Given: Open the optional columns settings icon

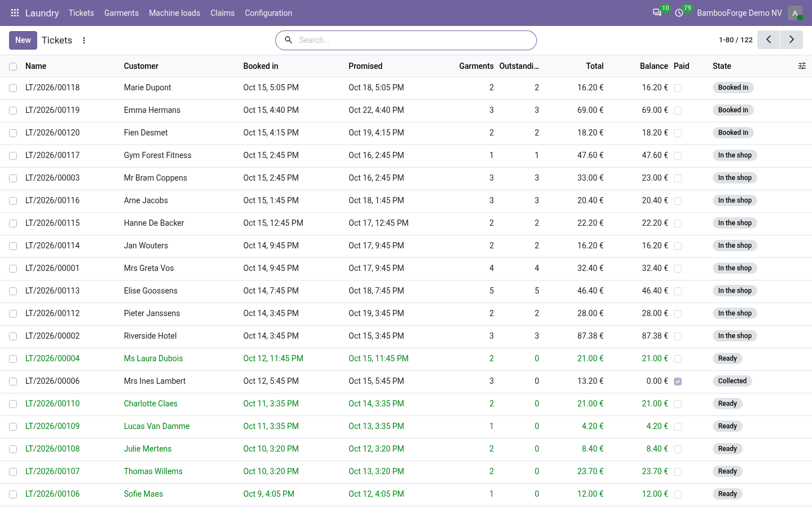Looking at the screenshot, I should pyautogui.click(x=802, y=66).
